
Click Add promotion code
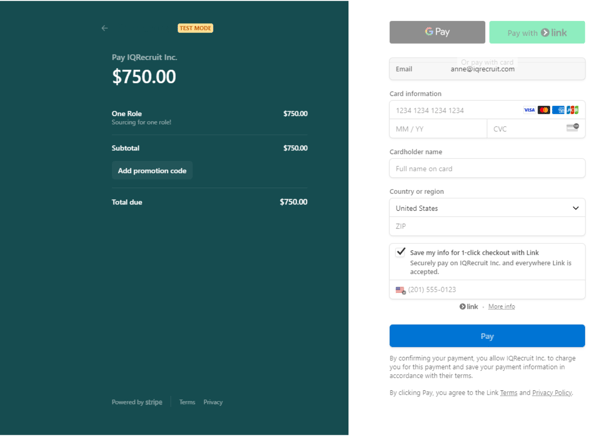pyautogui.click(x=152, y=171)
